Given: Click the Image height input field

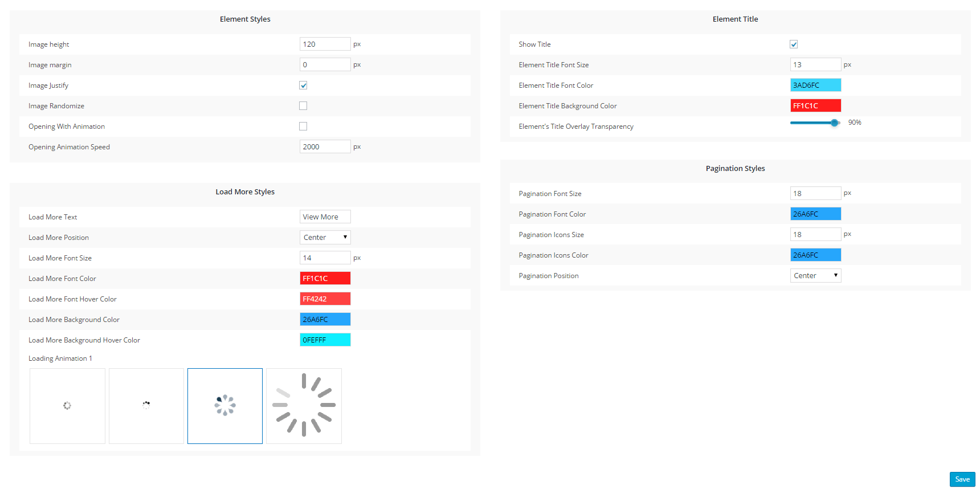Looking at the screenshot, I should (325, 44).
